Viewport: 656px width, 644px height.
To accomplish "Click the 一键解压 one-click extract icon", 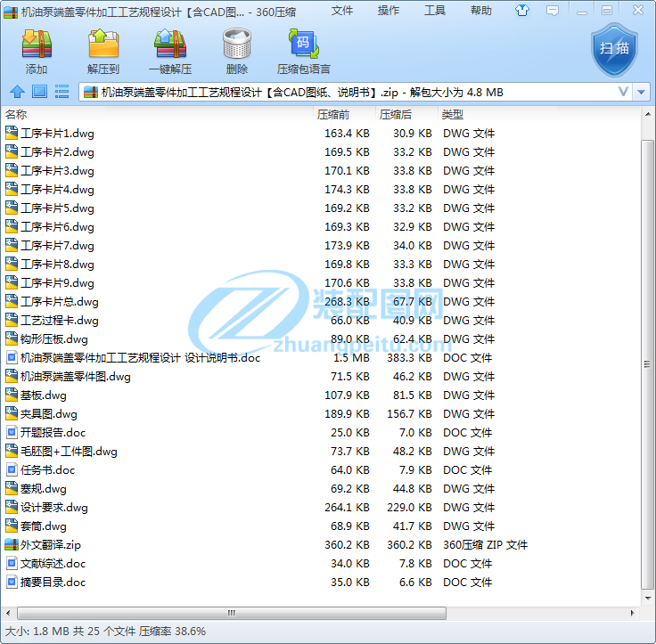I will [170, 43].
